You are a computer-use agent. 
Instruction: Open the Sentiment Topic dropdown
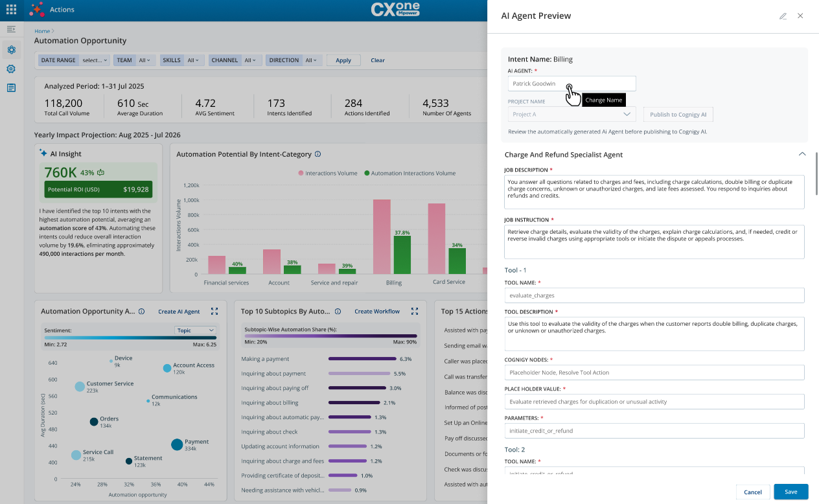[195, 330]
